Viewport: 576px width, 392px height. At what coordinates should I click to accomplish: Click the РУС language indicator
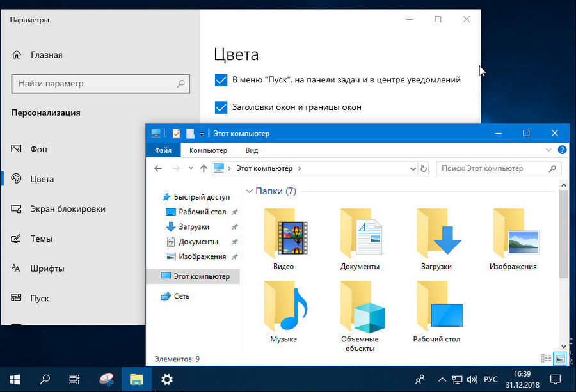click(491, 379)
